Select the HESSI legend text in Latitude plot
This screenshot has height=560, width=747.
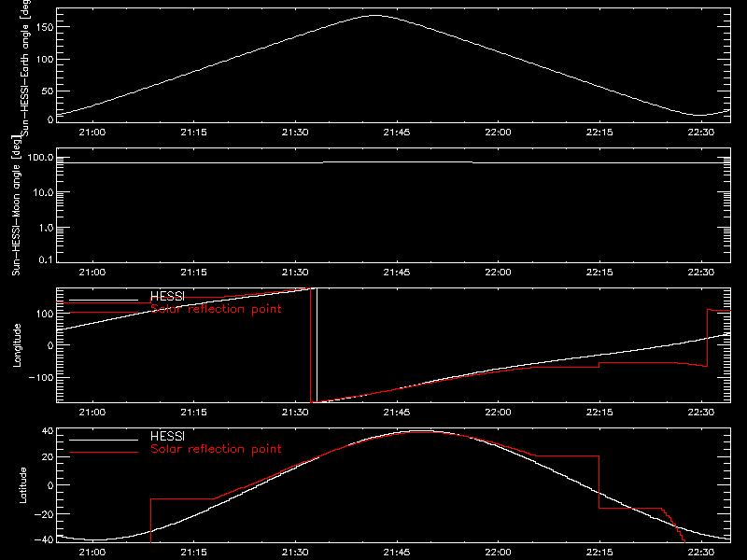click(x=167, y=436)
